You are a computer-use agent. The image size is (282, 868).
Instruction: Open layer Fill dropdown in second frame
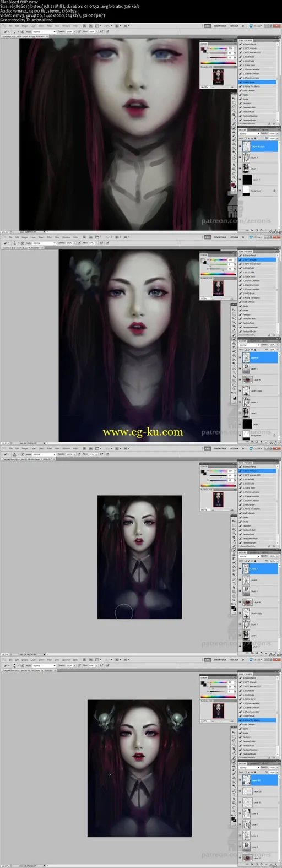pos(278,350)
